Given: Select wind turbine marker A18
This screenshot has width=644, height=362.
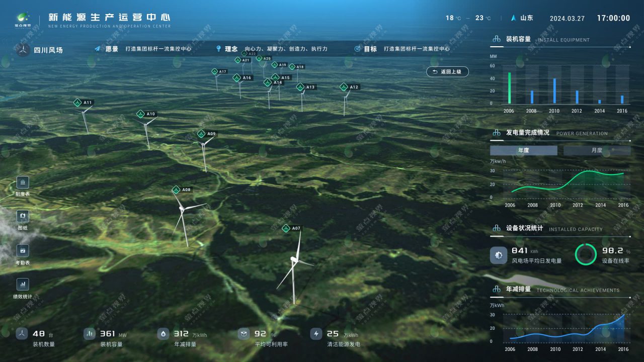Looking at the screenshot, I should click(x=297, y=66).
